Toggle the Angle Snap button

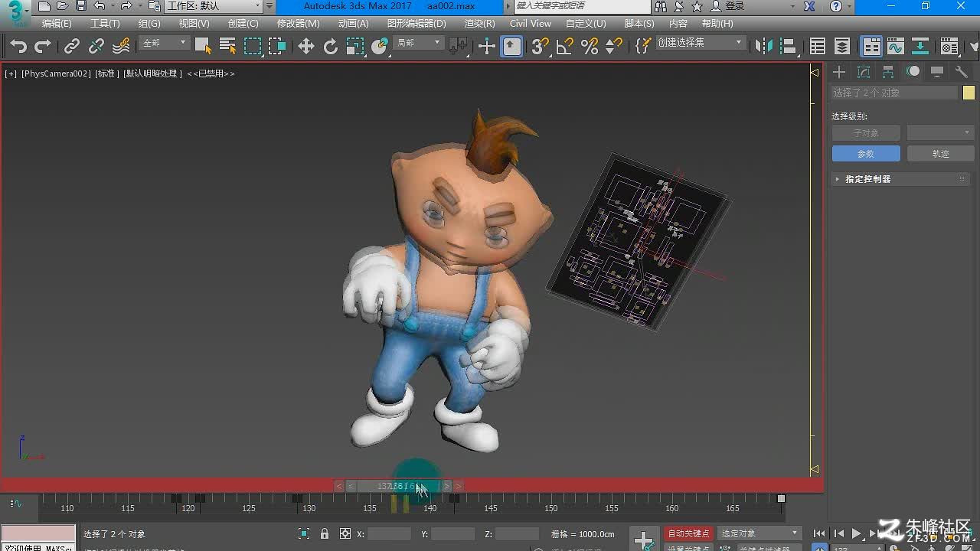(x=565, y=47)
